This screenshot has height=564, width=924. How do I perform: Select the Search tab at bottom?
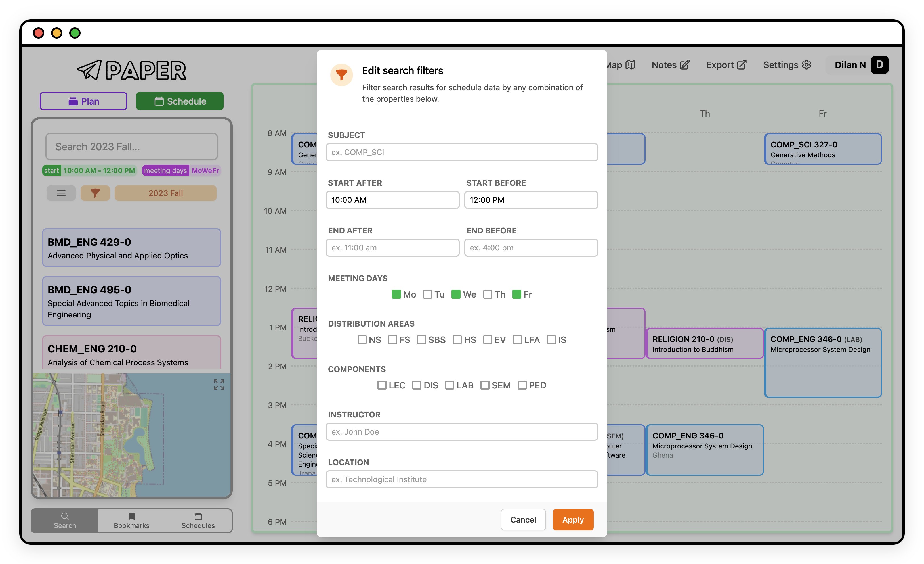(x=65, y=521)
